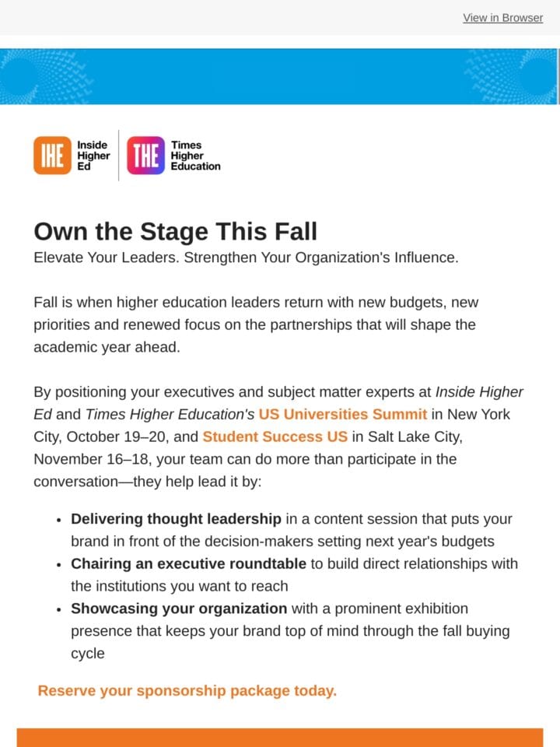Click the Elevate Your Leaders subheading
Image resolution: width=560 pixels, height=747 pixels.
coord(246,258)
